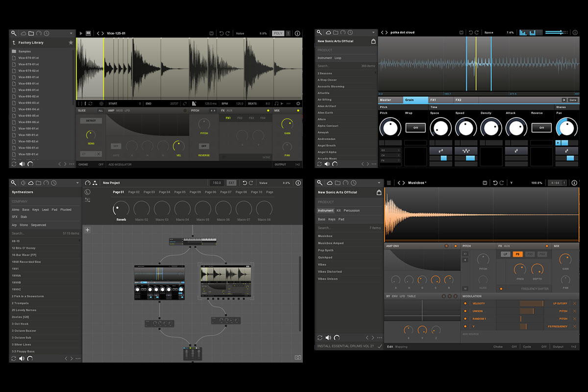Open shopping bag icon in polka dot cloud browser

click(x=373, y=41)
